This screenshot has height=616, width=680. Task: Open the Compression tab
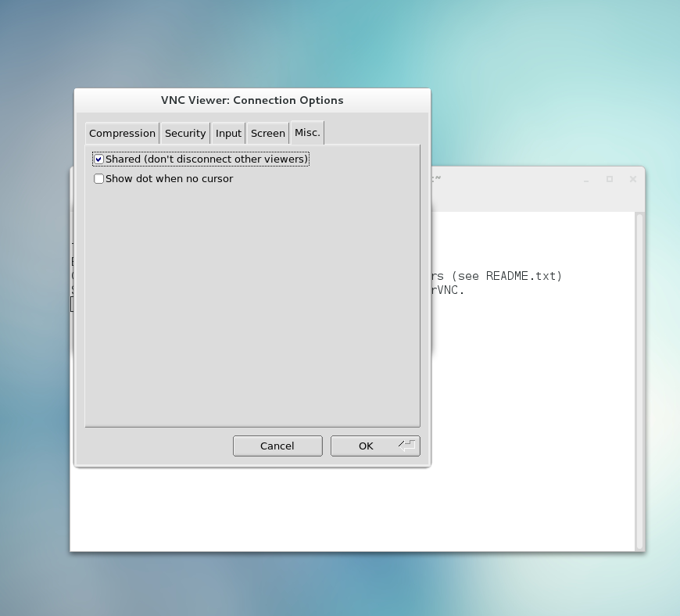click(x=122, y=133)
